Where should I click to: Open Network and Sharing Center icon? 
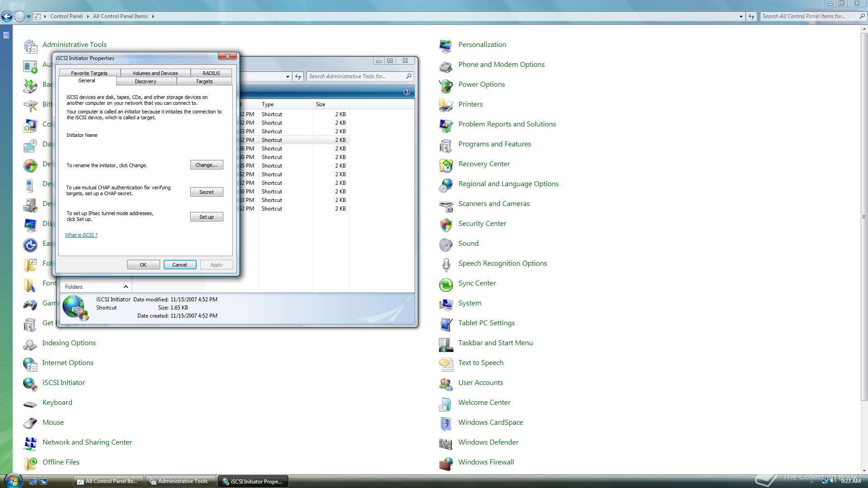(x=30, y=443)
